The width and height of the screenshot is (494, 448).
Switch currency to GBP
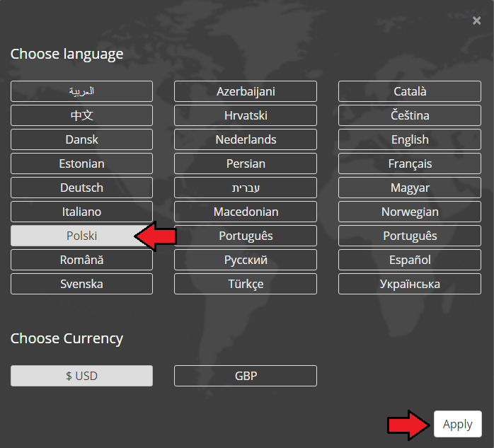click(x=246, y=376)
